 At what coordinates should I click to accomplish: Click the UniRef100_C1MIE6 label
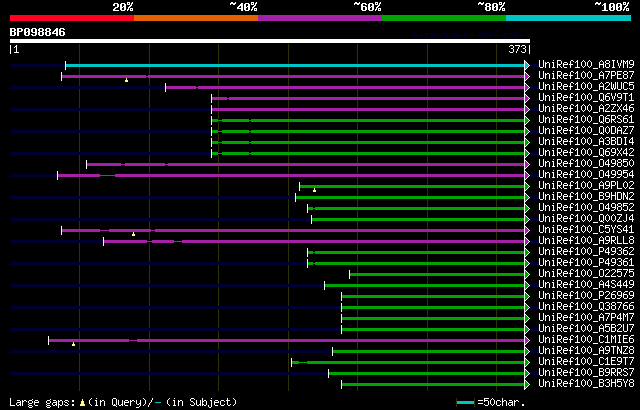(x=586, y=340)
